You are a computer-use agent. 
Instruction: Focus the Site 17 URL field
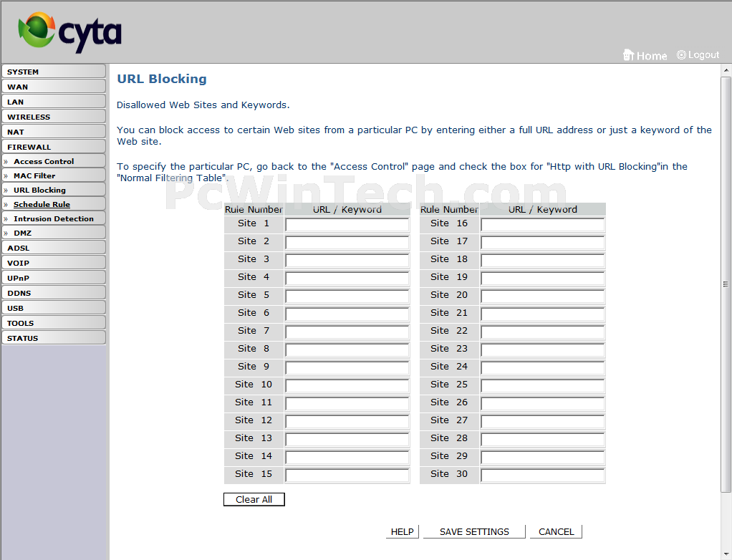click(543, 243)
